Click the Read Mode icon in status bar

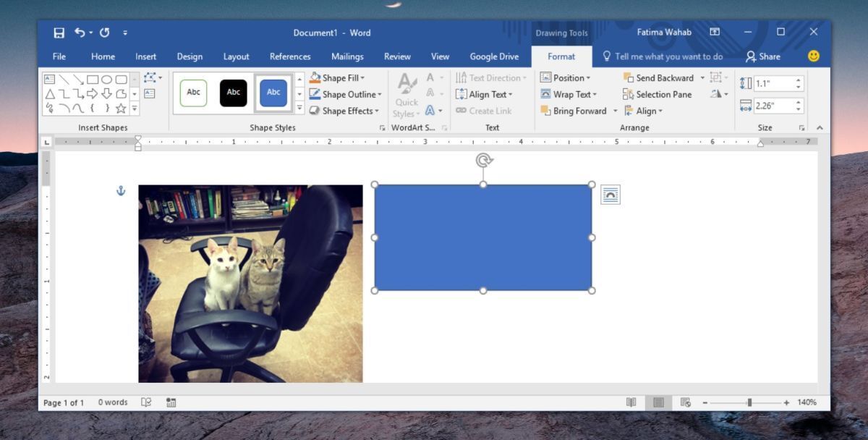click(632, 402)
